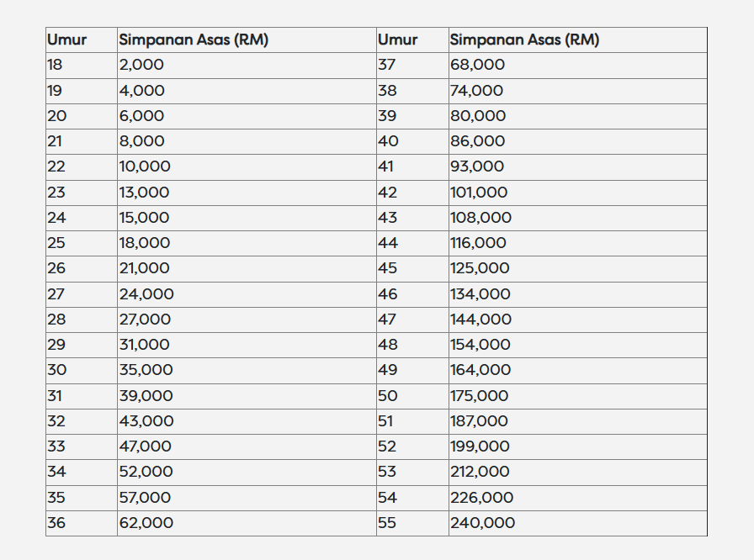The image size is (754, 560).
Task: Select the age 36 cell
Action: pos(82,524)
